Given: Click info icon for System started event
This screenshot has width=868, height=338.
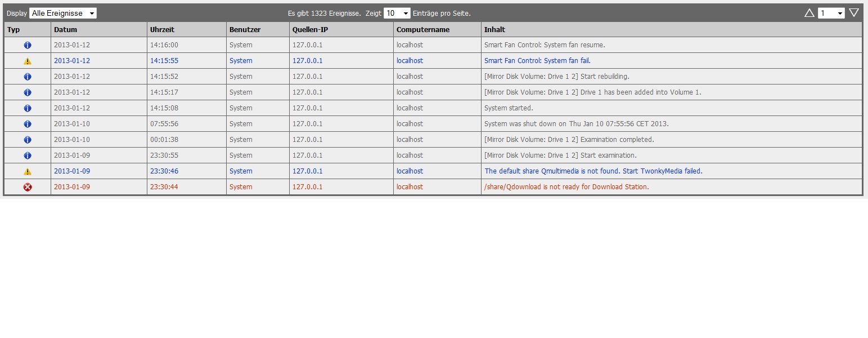Looking at the screenshot, I should [28, 108].
